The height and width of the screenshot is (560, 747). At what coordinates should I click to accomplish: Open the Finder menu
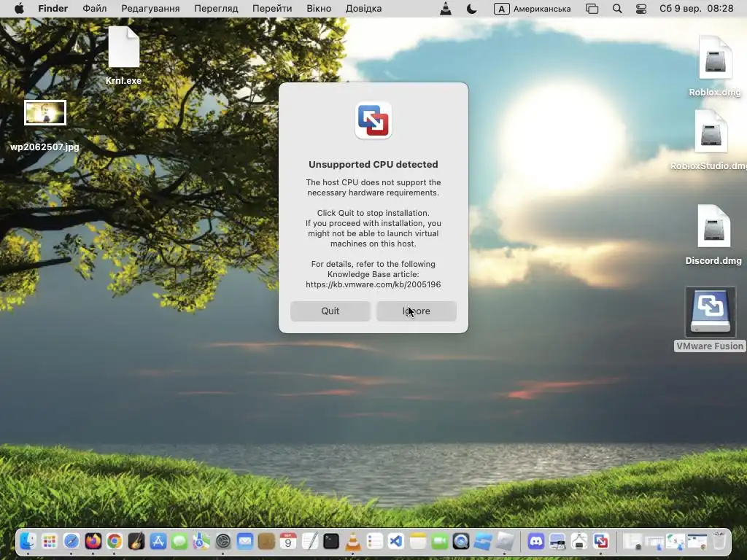53,9
